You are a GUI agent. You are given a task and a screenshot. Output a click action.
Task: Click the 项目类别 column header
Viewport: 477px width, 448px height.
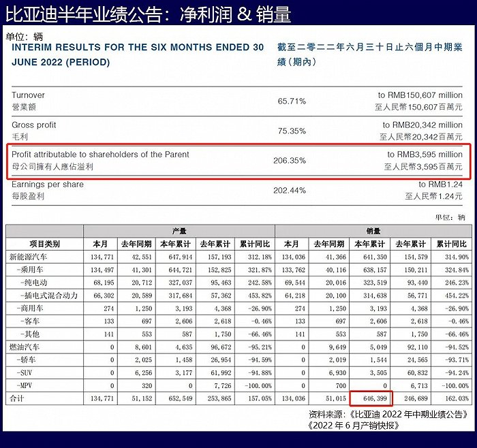44,244
